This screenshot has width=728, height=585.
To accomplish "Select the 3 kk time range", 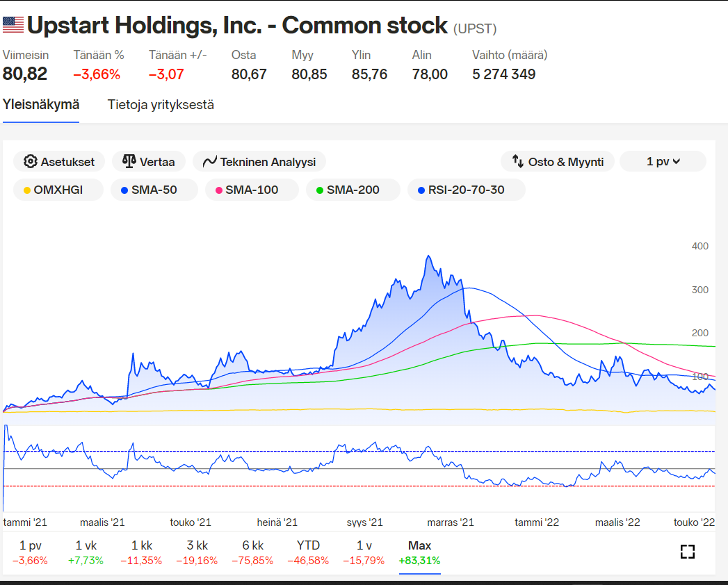I will [x=197, y=552].
